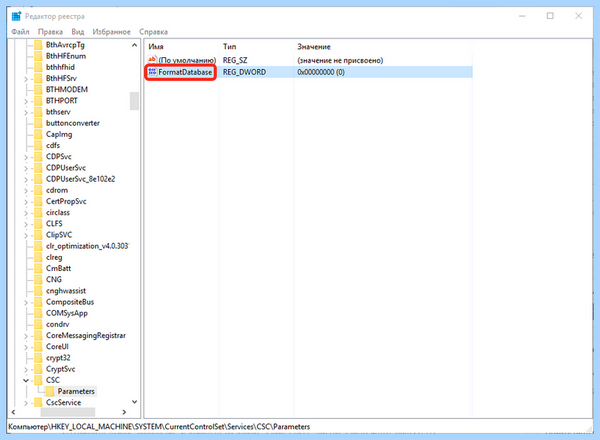Viewport: 600px width, 440px height.
Task: Expand the CertPropSvc key
Action: click(x=26, y=202)
